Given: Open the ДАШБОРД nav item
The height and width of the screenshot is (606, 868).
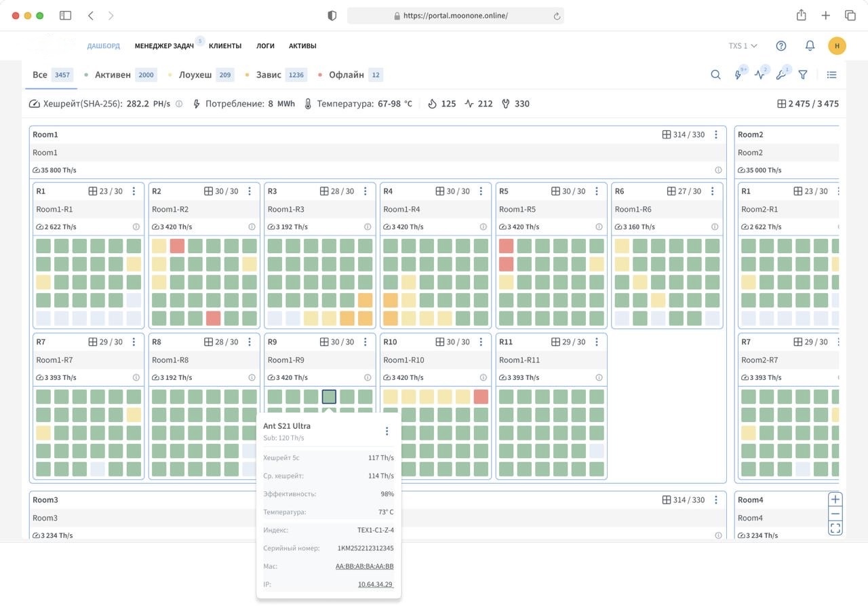Looking at the screenshot, I should [x=103, y=46].
